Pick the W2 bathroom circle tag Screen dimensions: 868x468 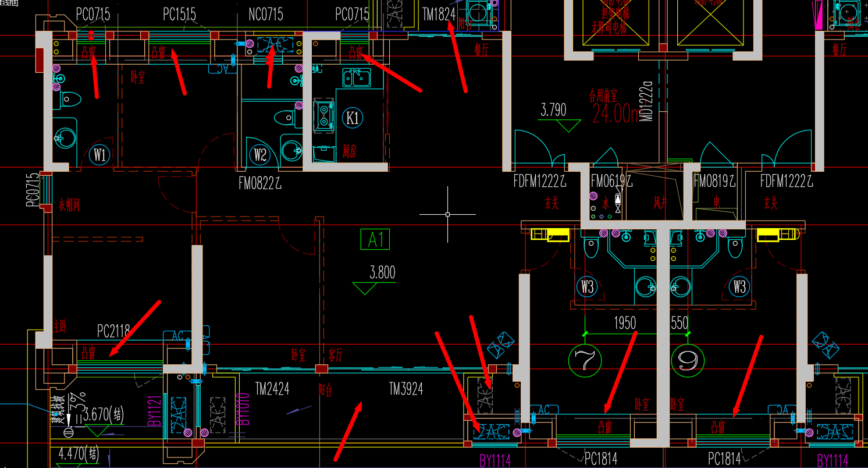pos(260,155)
